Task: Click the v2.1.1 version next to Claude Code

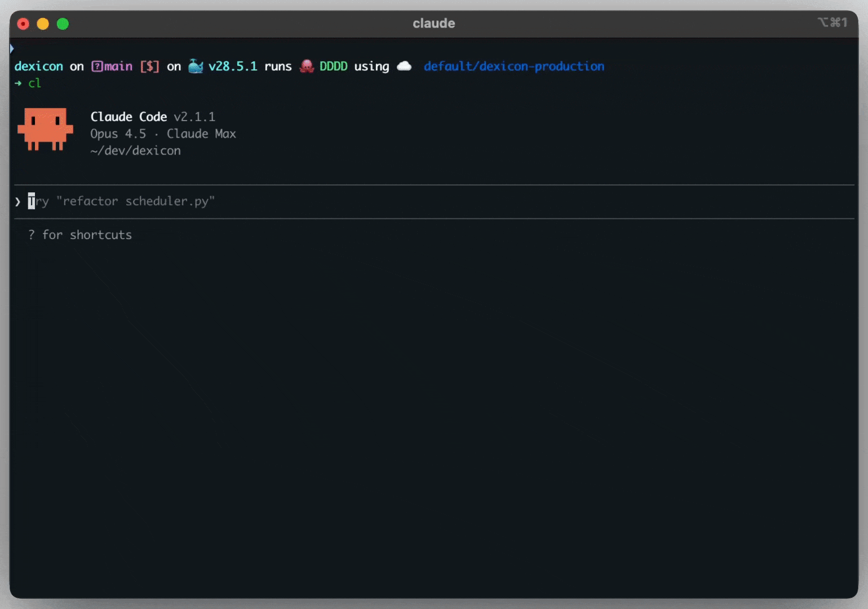Action: coord(196,117)
